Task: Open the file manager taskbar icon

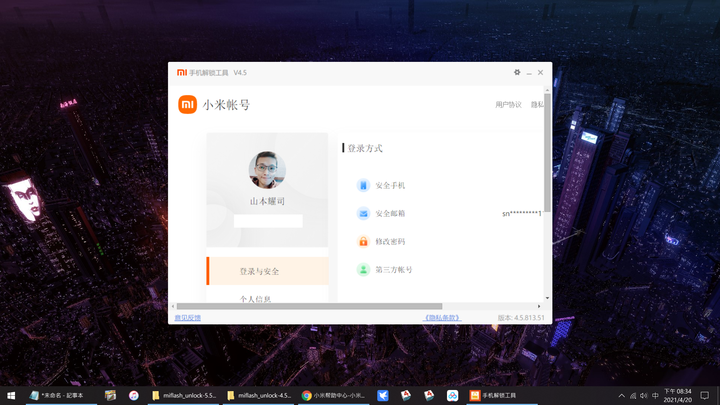Action: tap(110, 395)
